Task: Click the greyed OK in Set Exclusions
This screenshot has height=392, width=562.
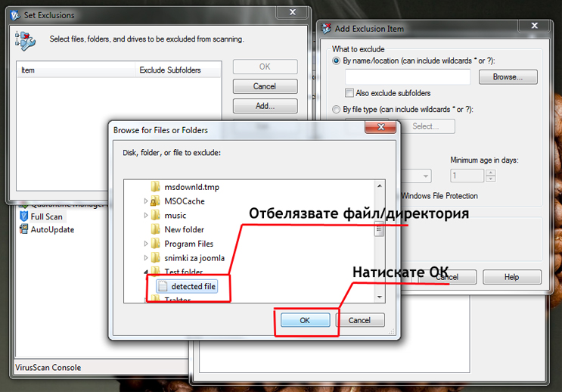Action: pyautogui.click(x=265, y=67)
